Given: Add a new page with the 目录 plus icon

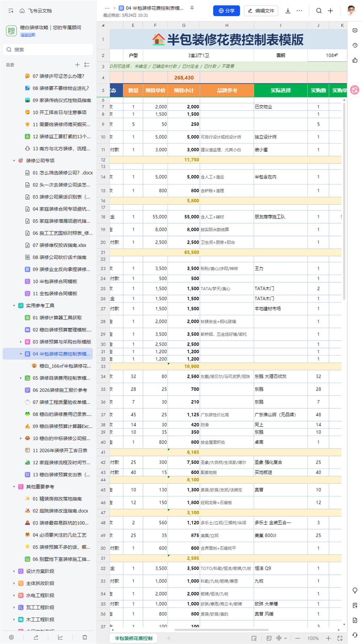Looking at the screenshot, I should pos(77,65).
